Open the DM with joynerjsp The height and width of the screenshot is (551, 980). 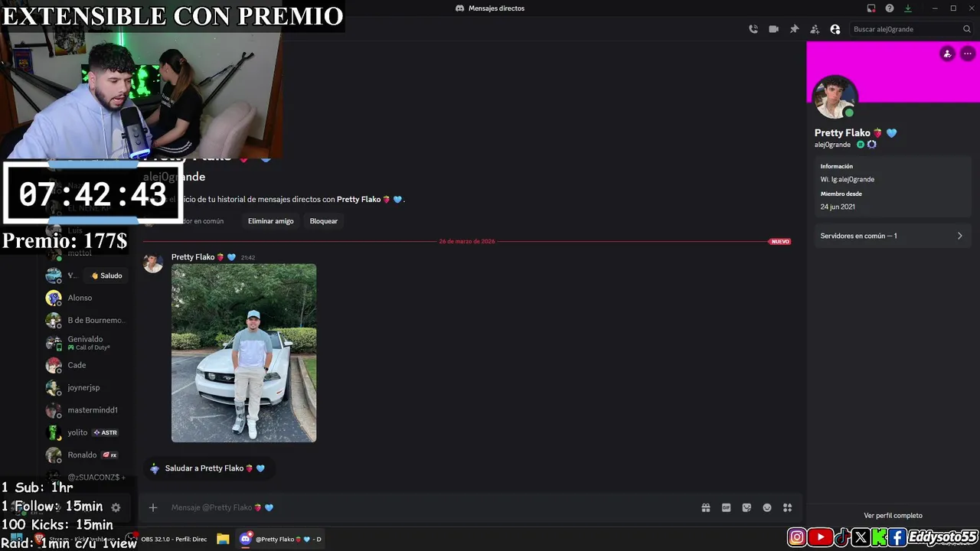click(86, 388)
